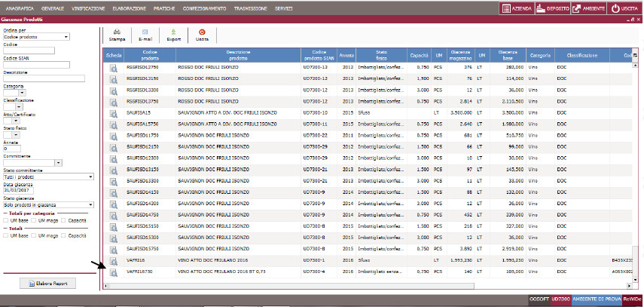Click the USCITA exit button

point(625,8)
